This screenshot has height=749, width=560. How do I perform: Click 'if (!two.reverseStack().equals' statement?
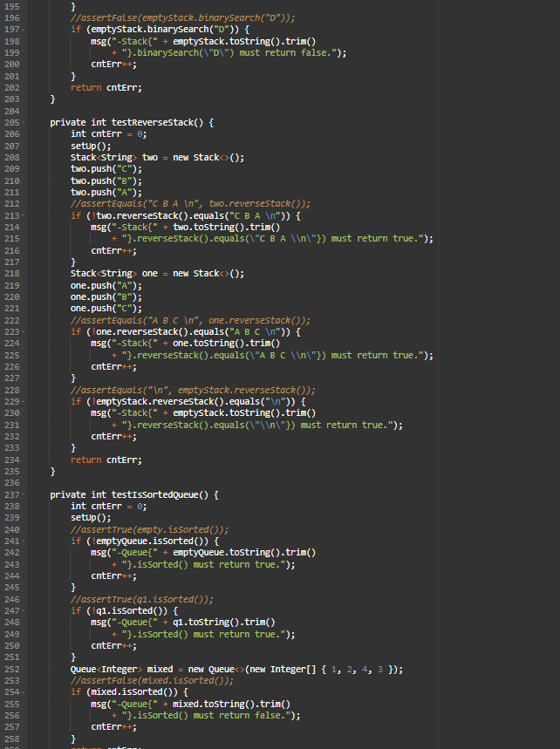pyautogui.click(x=186, y=216)
